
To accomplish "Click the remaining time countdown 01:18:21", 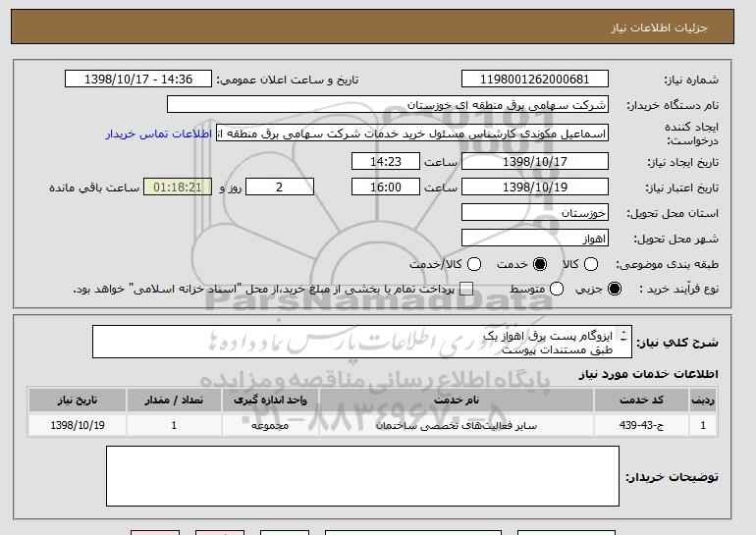I will 178,187.
